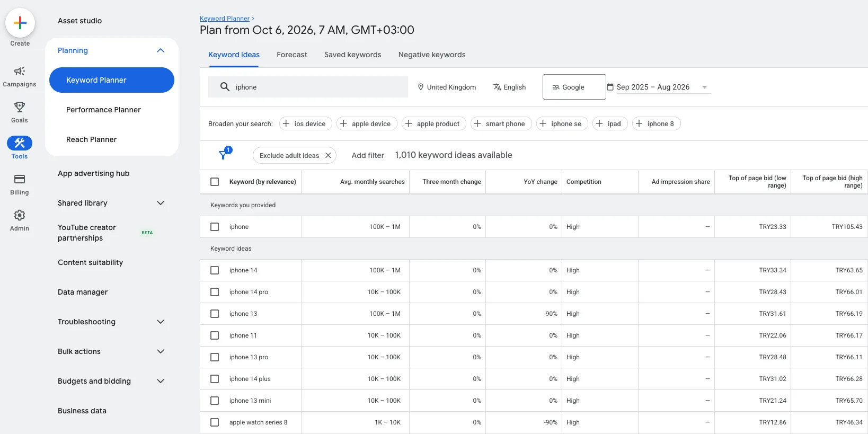Remove the Exclude adult ideas filter
Image resolution: width=868 pixels, height=434 pixels.
click(x=328, y=155)
